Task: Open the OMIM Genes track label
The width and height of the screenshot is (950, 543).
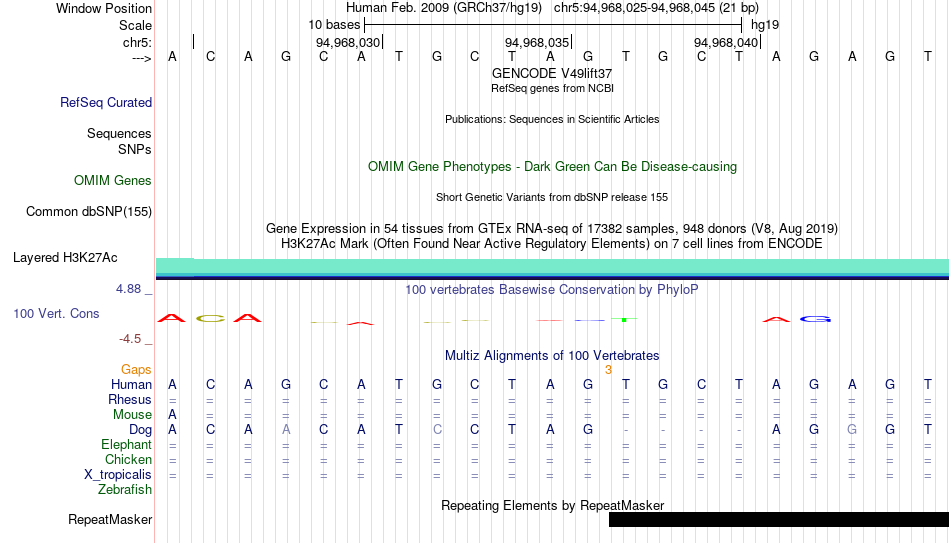Action: pyautogui.click(x=112, y=181)
